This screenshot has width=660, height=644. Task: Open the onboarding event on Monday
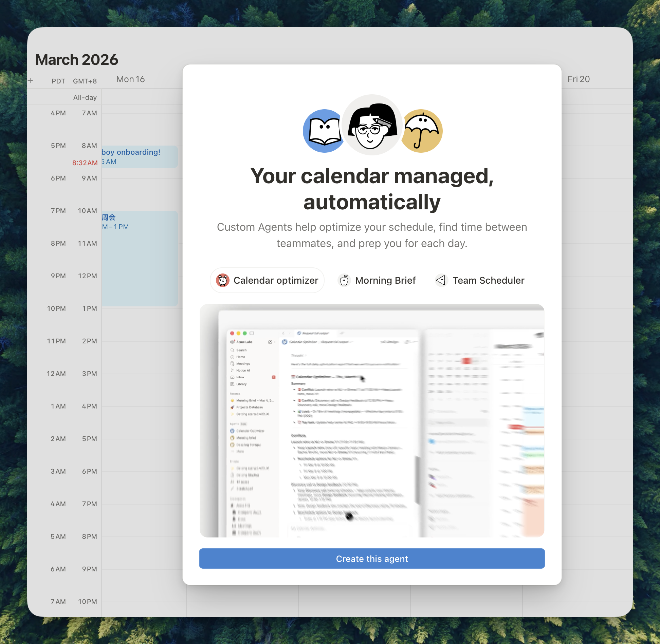tap(140, 156)
